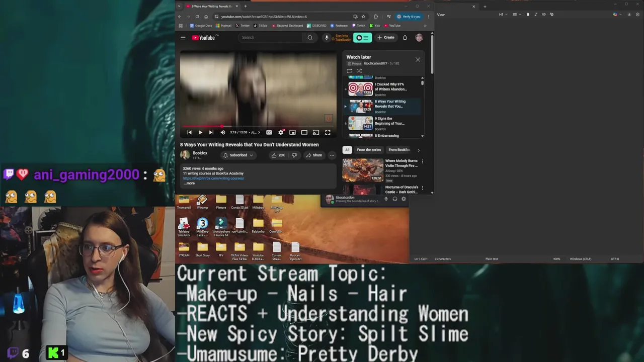644x362 pixels.
Task: Open the player settings gear
Action: (x=281, y=132)
